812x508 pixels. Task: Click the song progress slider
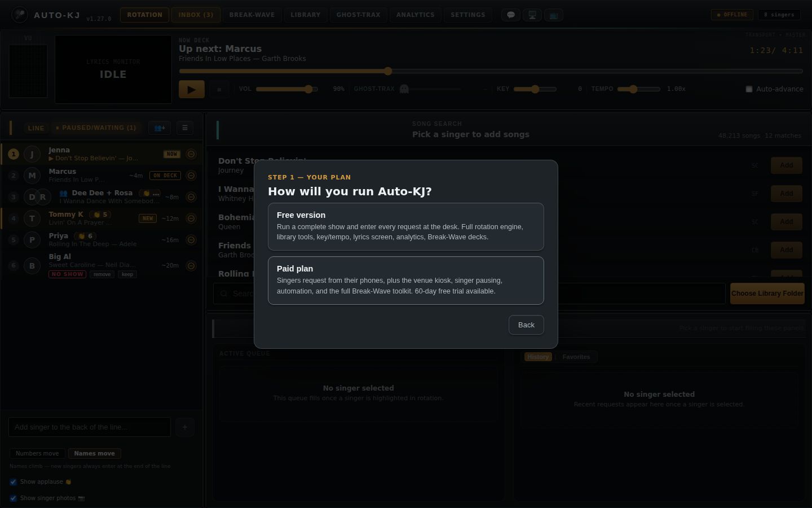(x=491, y=71)
